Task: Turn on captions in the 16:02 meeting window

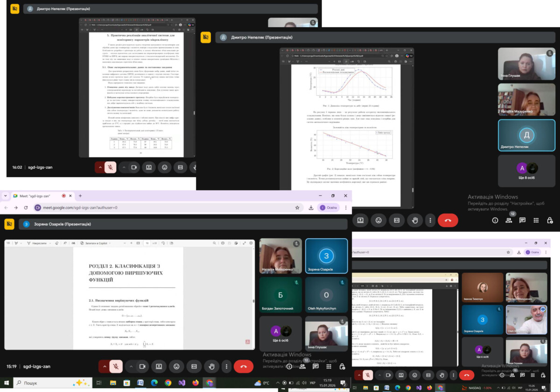Action: coord(180,167)
